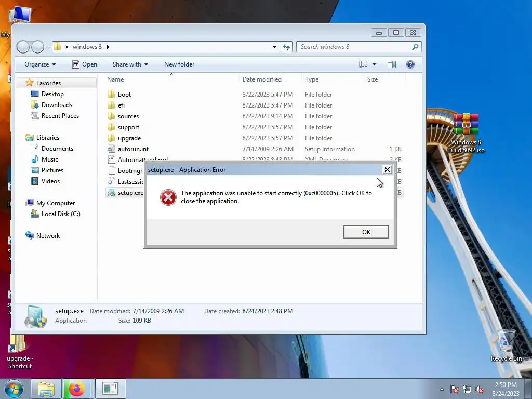Close the setup.exe Application Error dialog
The height and width of the screenshot is (399, 532).
(x=387, y=170)
